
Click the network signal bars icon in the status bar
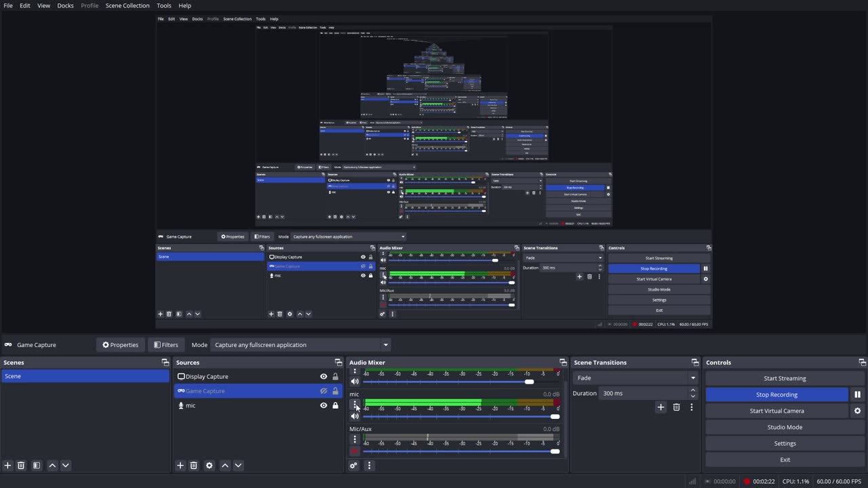[x=692, y=482]
